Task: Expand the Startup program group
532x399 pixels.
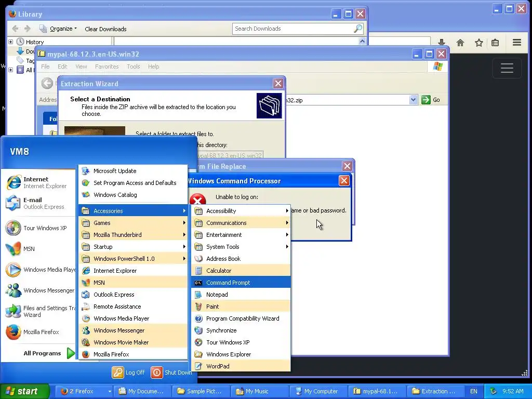Action: coord(133,247)
